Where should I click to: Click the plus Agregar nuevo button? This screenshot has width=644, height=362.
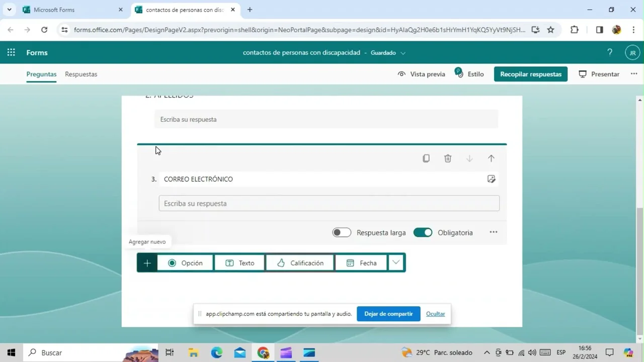pyautogui.click(x=147, y=263)
